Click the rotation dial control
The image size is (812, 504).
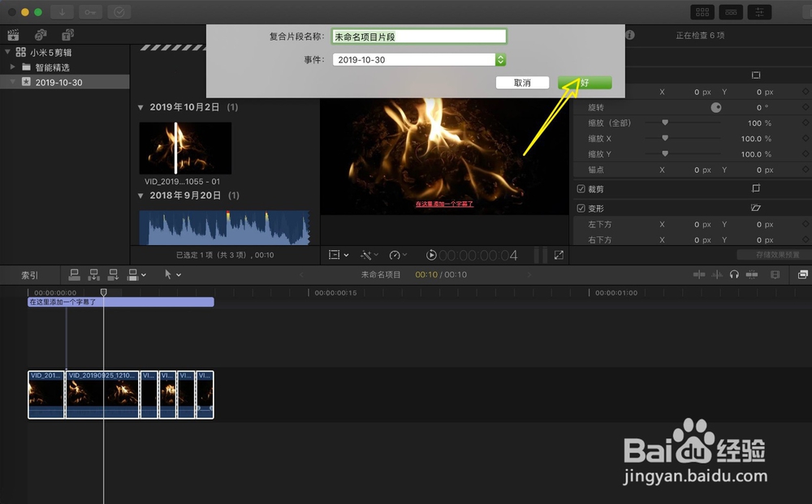coord(715,107)
